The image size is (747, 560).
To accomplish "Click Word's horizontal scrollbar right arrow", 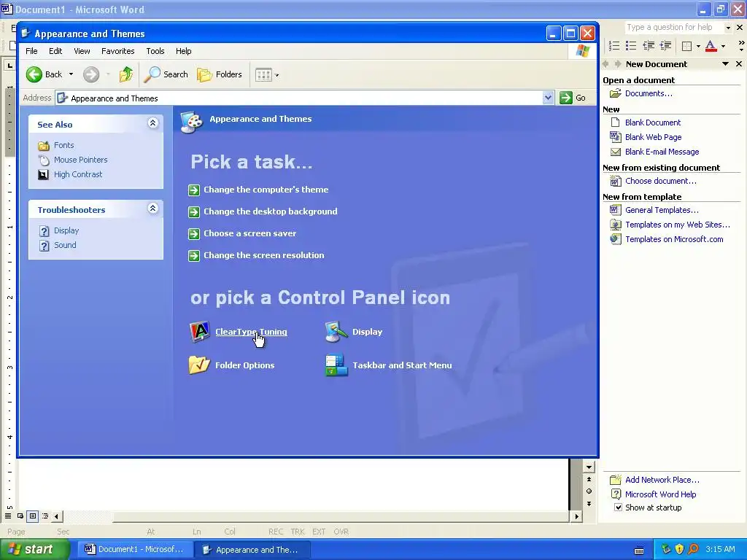I will click(x=577, y=516).
